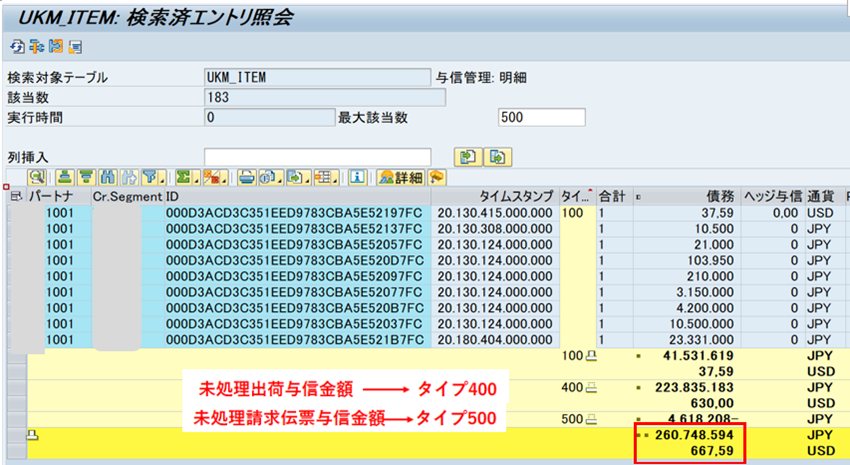Image resolution: width=850 pixels, height=465 pixels.
Task: Click the Sigma total icon
Action: pyautogui.click(x=183, y=177)
